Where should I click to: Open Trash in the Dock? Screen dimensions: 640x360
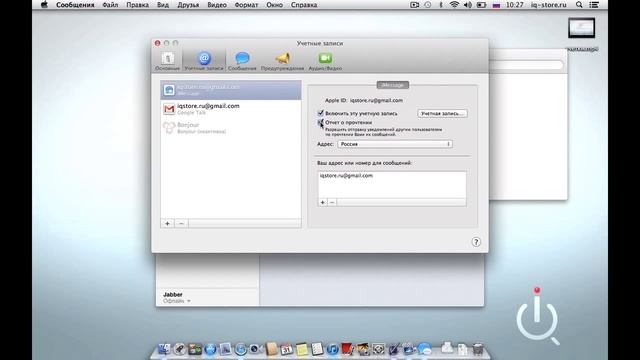(x=478, y=349)
